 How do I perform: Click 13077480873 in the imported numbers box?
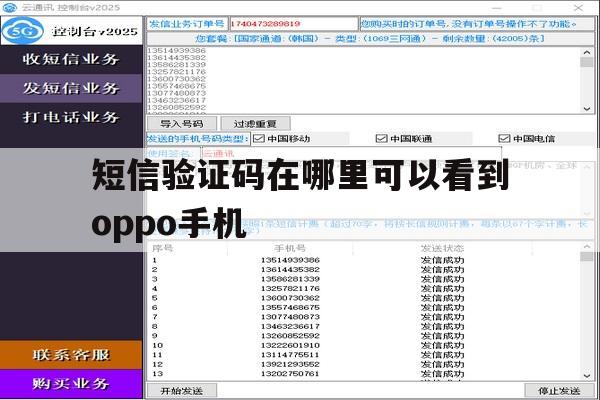click(176, 93)
